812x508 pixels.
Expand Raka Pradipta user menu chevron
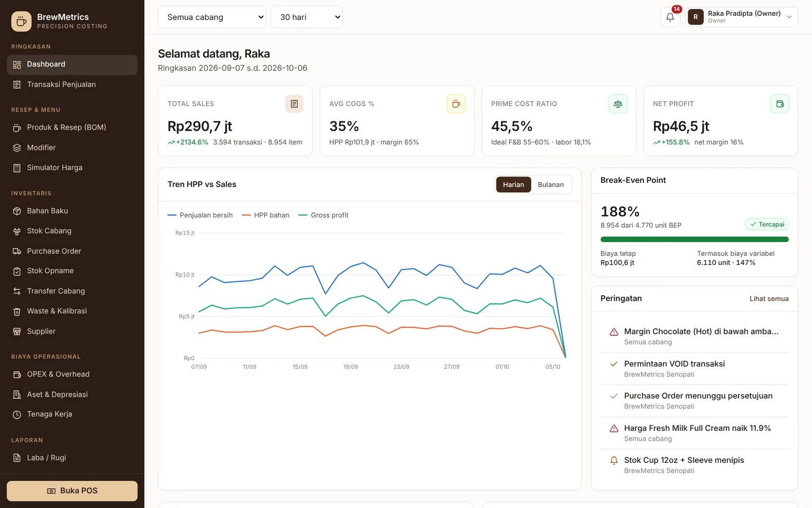tap(789, 17)
